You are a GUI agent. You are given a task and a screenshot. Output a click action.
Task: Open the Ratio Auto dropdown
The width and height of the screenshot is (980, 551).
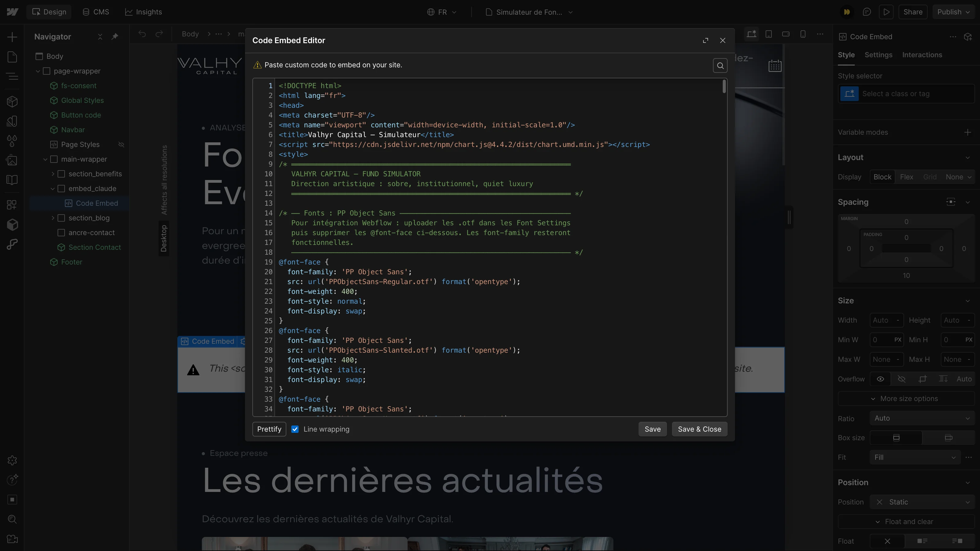922,418
